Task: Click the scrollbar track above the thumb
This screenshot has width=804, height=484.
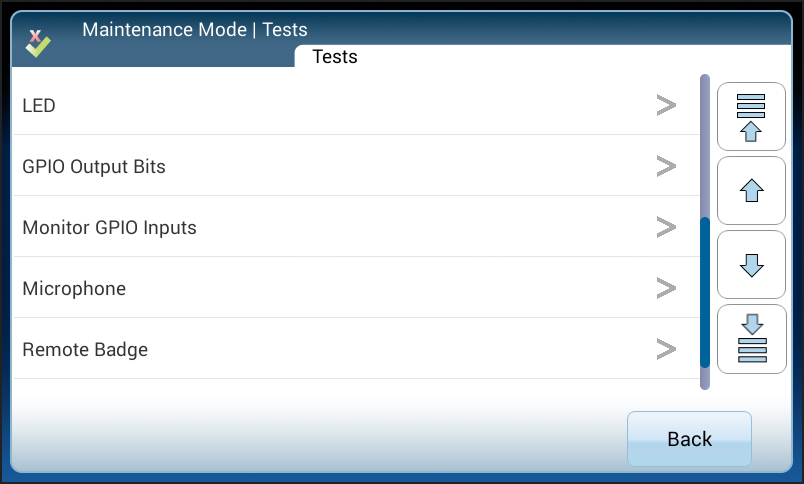Action: (705, 145)
